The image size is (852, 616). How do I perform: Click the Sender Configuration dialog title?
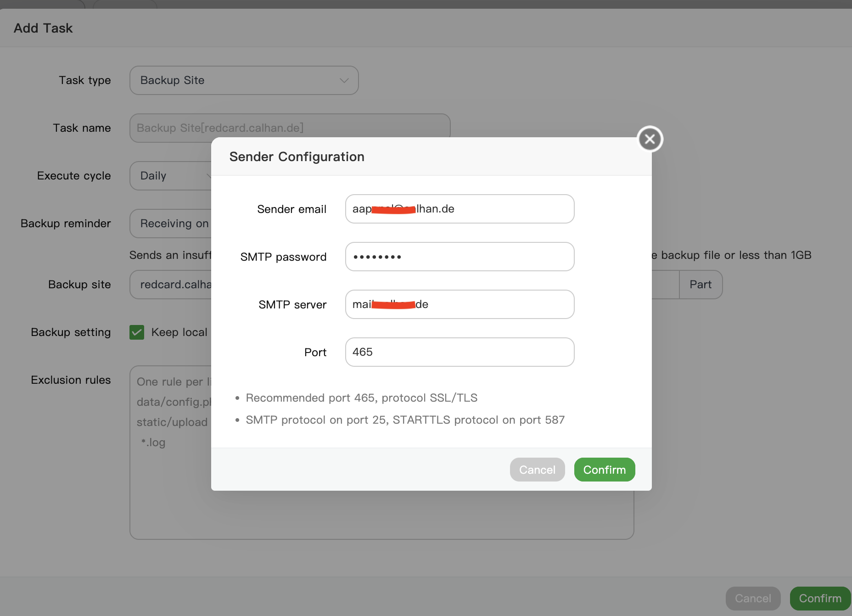tap(297, 157)
